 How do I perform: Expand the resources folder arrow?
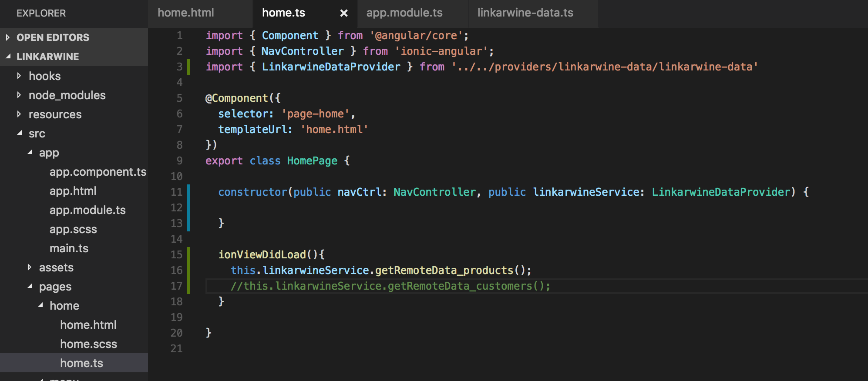pos(19,114)
